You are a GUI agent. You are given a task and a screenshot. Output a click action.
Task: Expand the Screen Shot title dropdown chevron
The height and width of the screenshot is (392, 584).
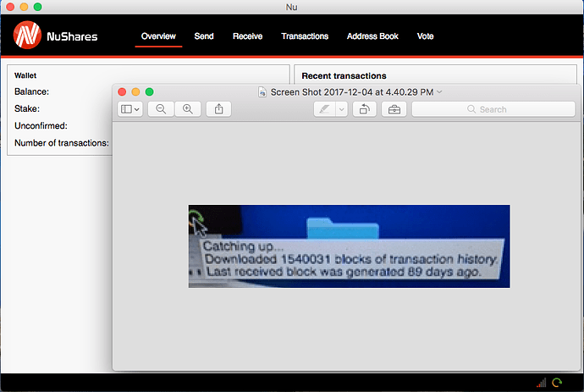439,91
